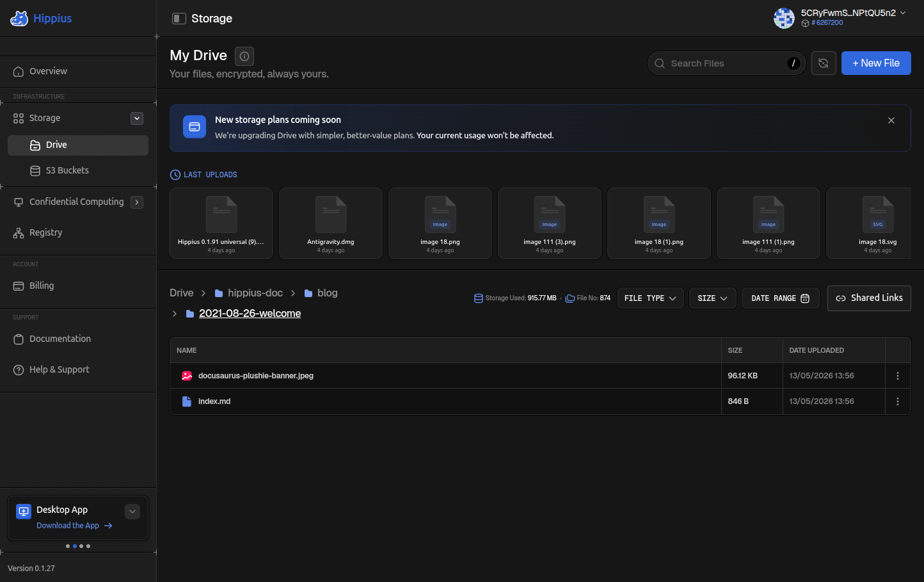
Task: Focus the Search Files input
Action: click(726, 63)
